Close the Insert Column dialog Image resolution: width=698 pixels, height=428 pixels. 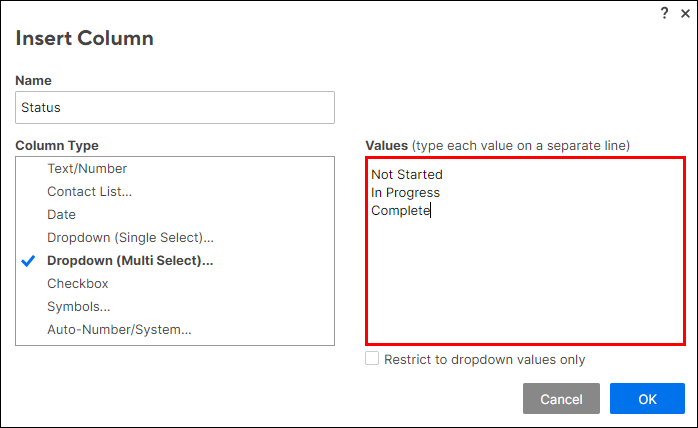point(684,13)
